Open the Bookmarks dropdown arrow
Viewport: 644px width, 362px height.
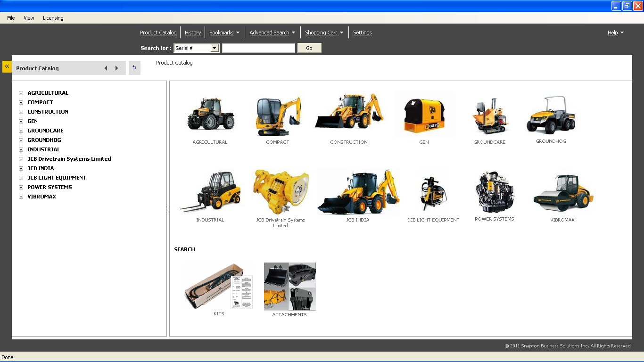tap(238, 33)
